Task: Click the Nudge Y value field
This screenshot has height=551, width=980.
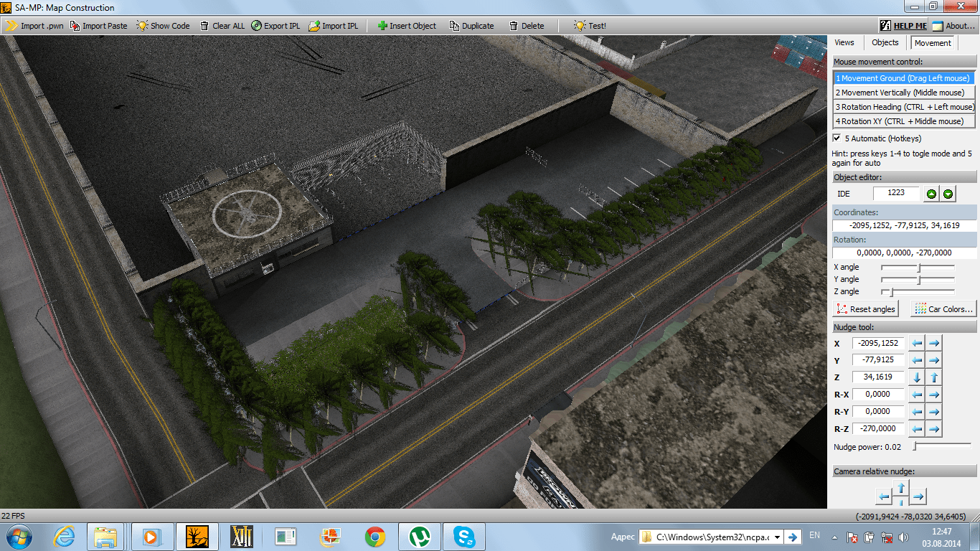Action: coord(879,360)
